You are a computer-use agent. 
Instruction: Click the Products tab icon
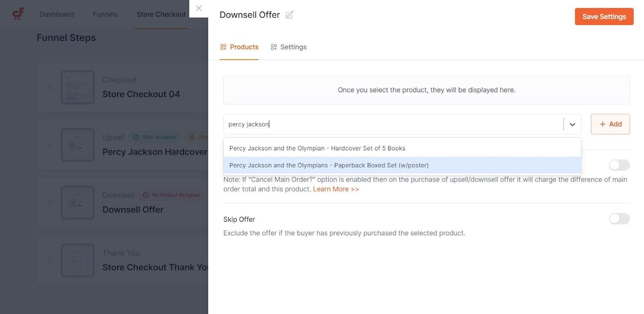tap(223, 47)
